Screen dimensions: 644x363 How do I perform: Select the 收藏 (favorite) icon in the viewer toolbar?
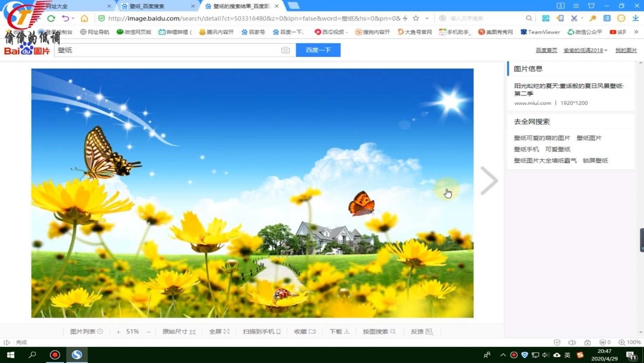tap(303, 331)
